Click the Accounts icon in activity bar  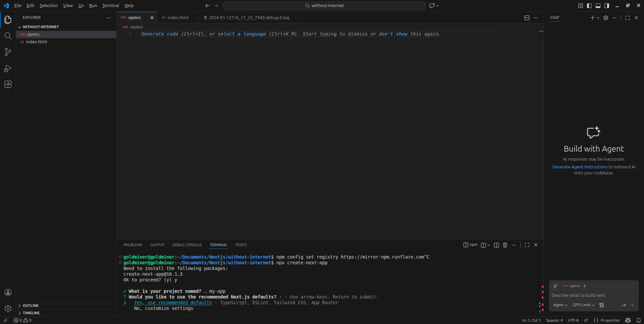click(8, 292)
